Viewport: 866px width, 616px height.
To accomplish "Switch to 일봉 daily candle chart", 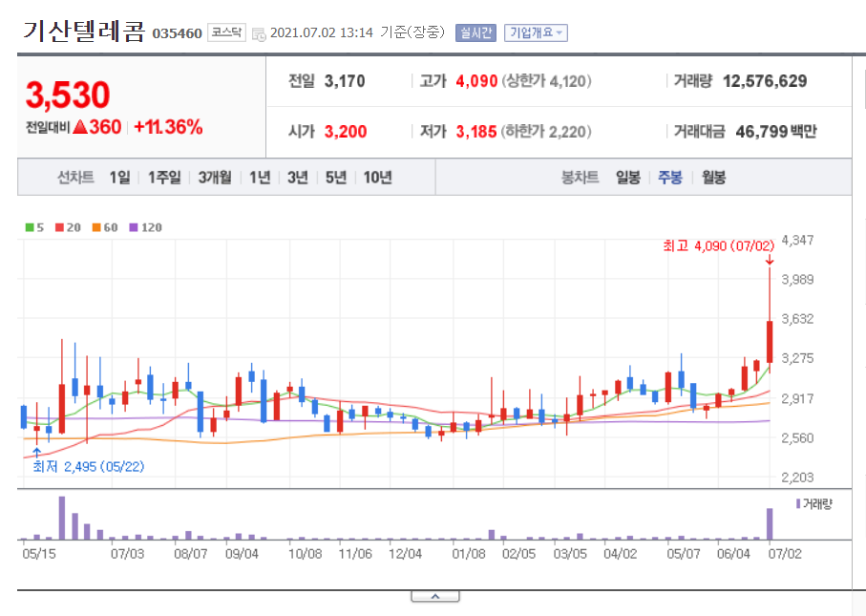I will click(628, 178).
